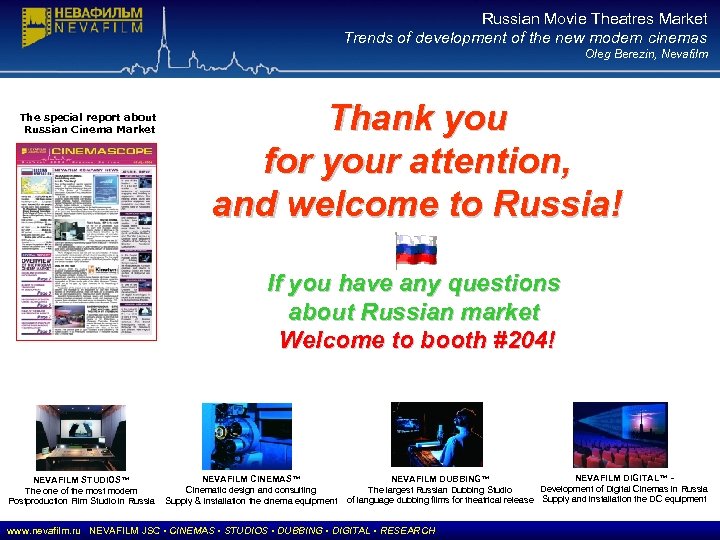Select the Nevafilm Dubbing studio photo

(x=437, y=434)
